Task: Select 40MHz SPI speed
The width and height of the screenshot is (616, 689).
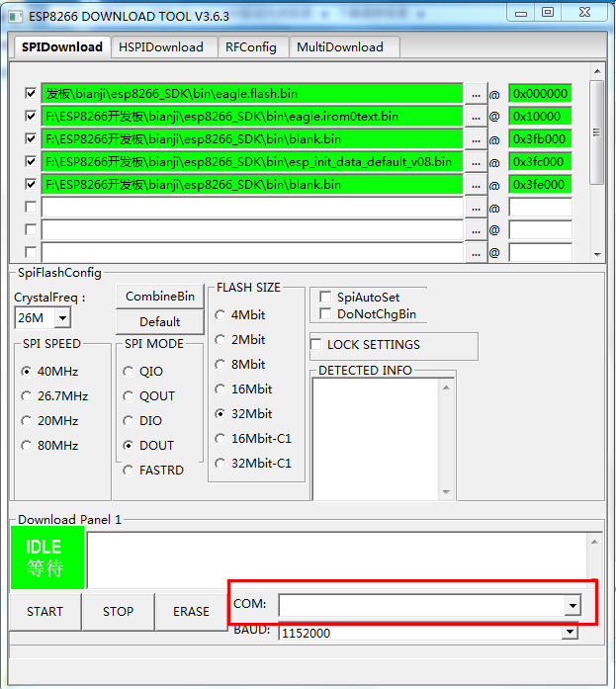Action: click(27, 372)
